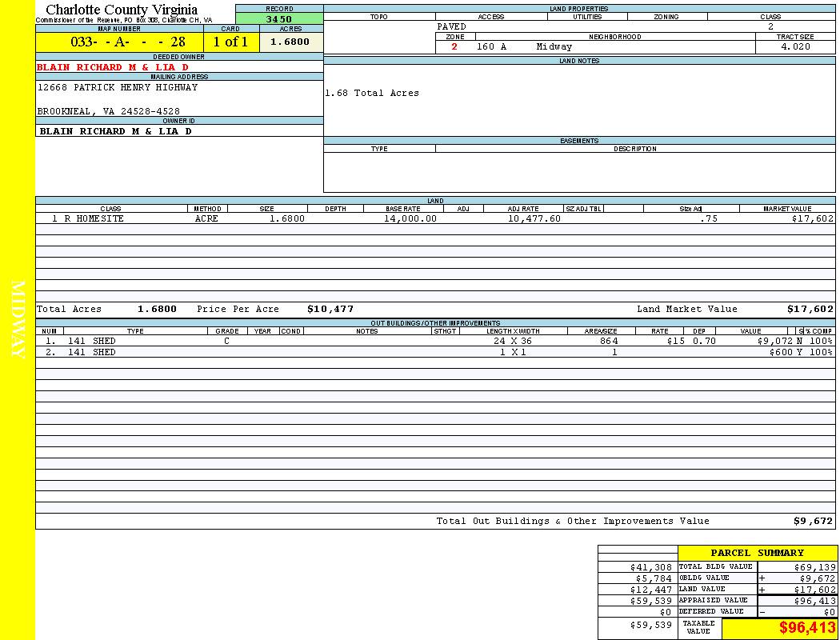Select the tract size value 4.020
The width and height of the screenshot is (840, 640).
pos(795,46)
